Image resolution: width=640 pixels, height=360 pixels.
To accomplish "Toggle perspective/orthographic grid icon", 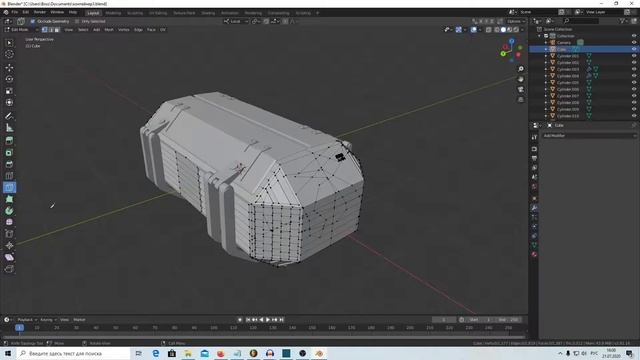I will tap(521, 100).
